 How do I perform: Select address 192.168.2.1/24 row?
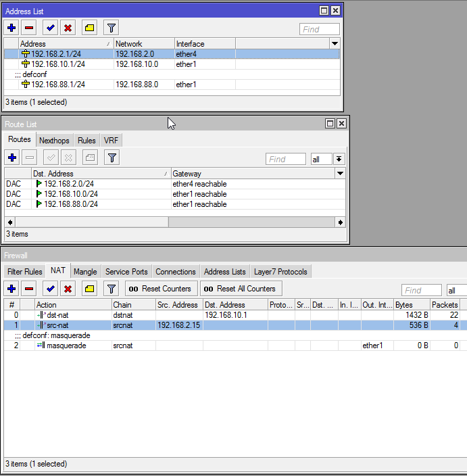point(172,54)
